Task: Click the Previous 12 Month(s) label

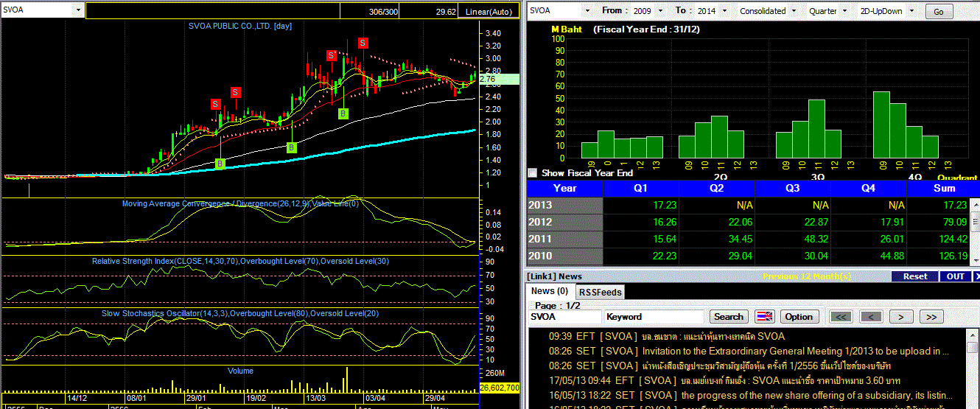Action: tap(806, 276)
